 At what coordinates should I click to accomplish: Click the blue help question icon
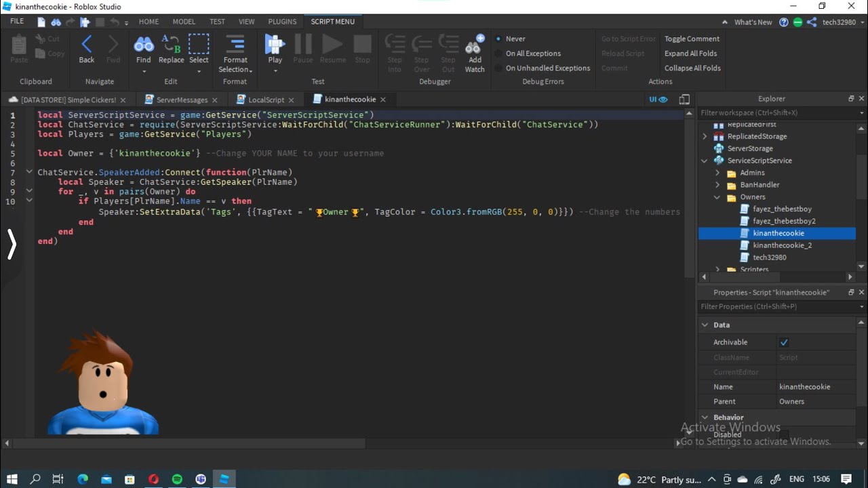tap(784, 22)
